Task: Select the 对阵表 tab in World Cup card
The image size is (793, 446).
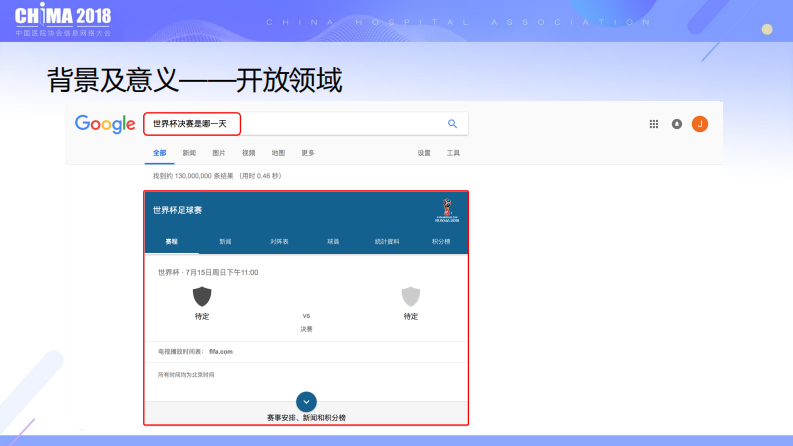Action: point(279,242)
